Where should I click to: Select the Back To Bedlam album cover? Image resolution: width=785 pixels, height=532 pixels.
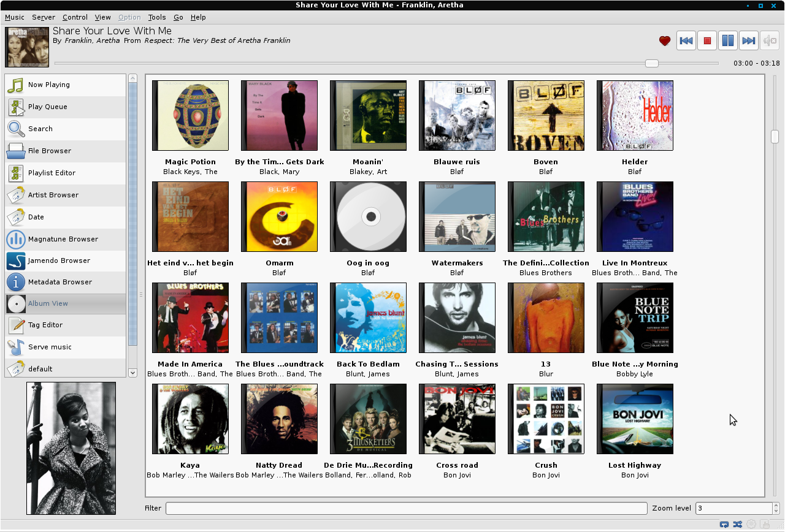pyautogui.click(x=368, y=317)
